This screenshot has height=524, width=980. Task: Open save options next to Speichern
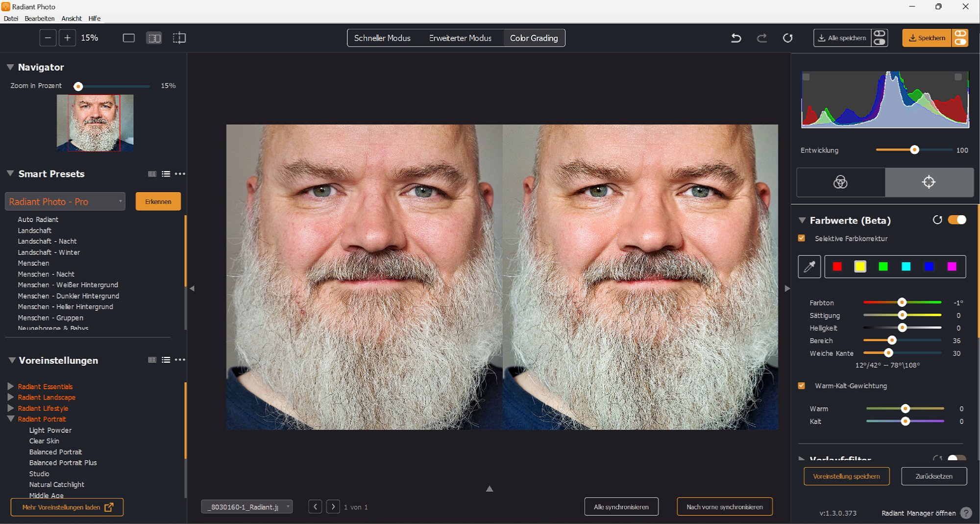coord(960,38)
